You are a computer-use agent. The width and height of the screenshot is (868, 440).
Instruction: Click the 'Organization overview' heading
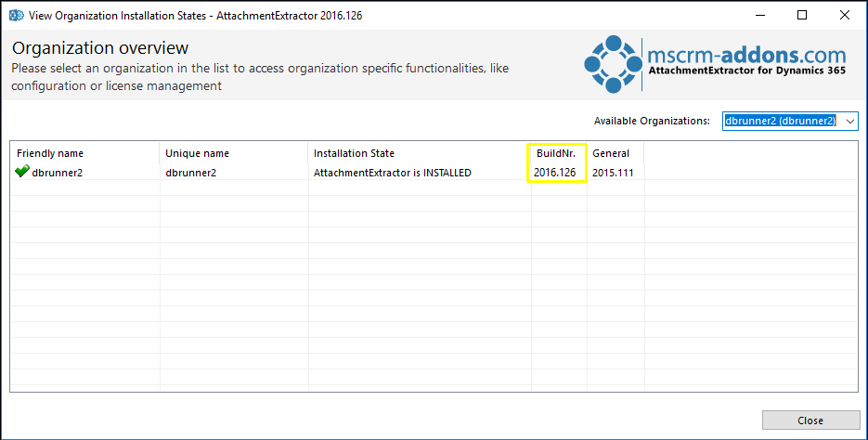pos(100,48)
